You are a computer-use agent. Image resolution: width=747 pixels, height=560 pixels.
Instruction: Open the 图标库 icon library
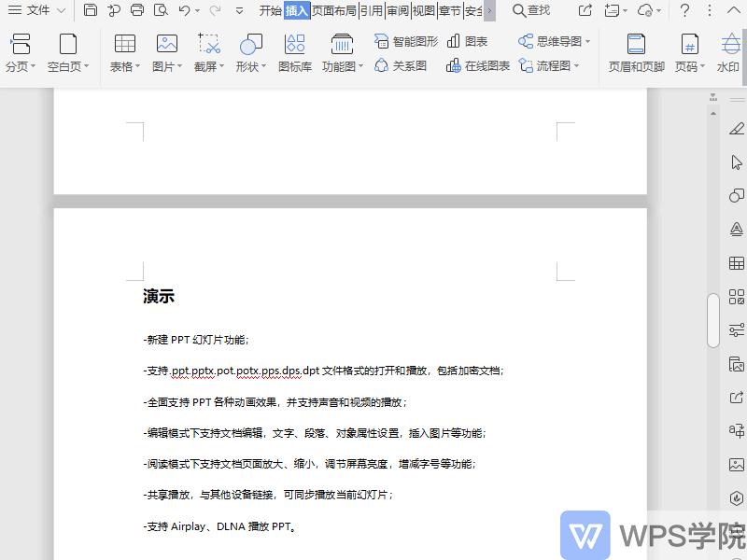click(294, 51)
